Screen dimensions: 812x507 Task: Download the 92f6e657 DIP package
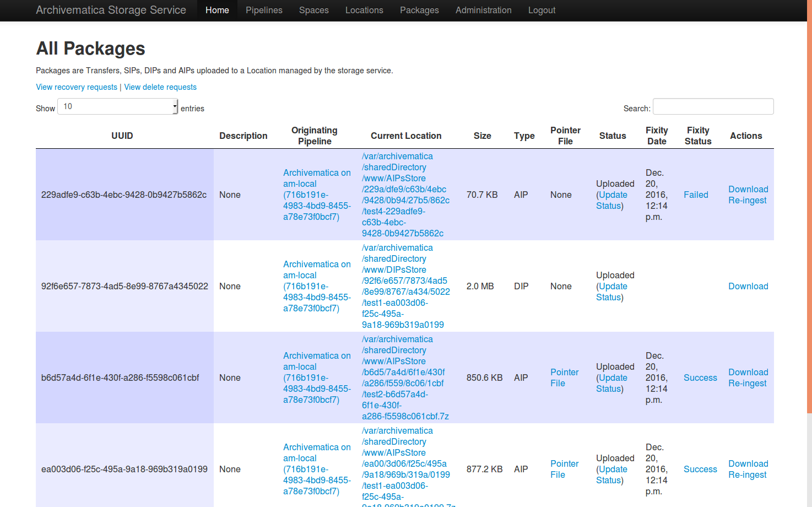pyautogui.click(x=748, y=286)
